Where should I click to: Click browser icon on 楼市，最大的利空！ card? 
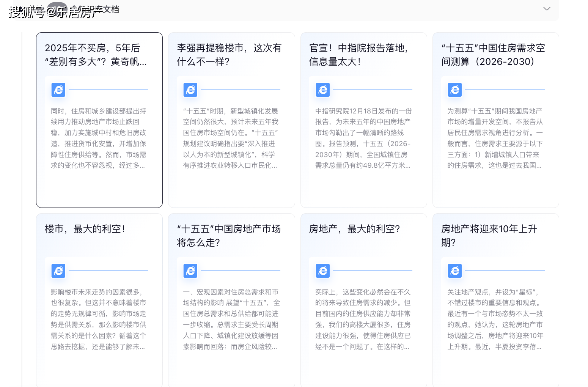click(58, 271)
